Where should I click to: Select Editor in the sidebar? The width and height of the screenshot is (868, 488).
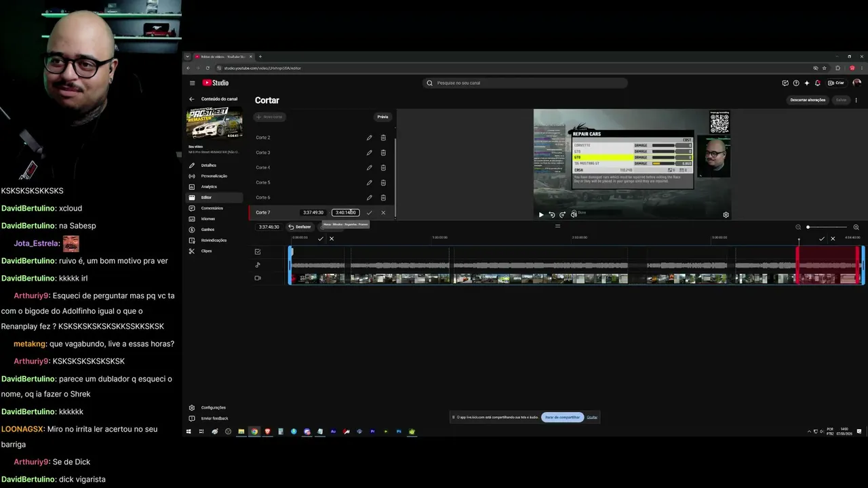coord(214,198)
